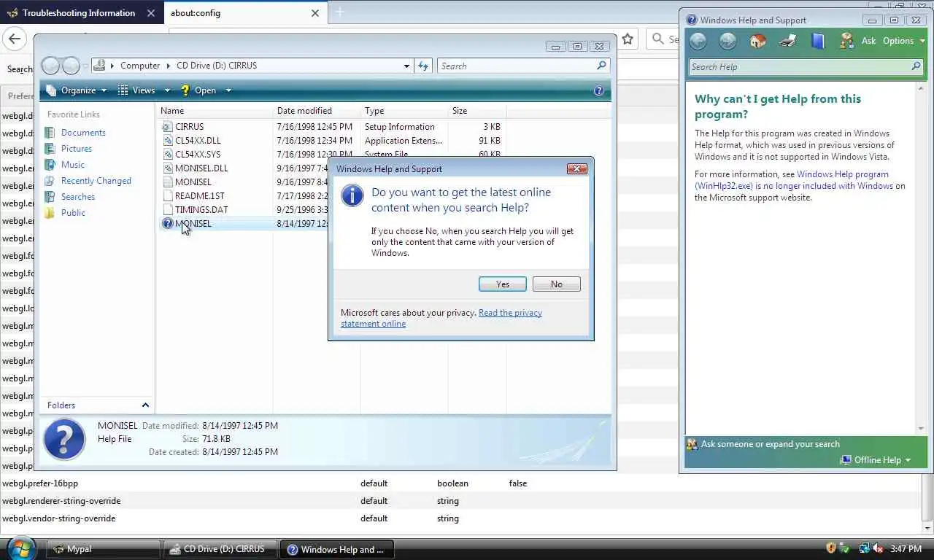
Task: Select TIMINGS.DAT file
Action: [x=201, y=210]
